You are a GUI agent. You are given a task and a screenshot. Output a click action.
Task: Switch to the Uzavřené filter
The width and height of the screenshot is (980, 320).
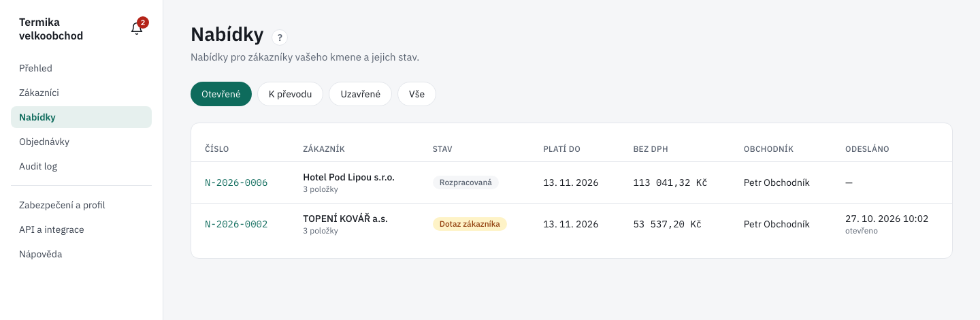pyautogui.click(x=360, y=94)
